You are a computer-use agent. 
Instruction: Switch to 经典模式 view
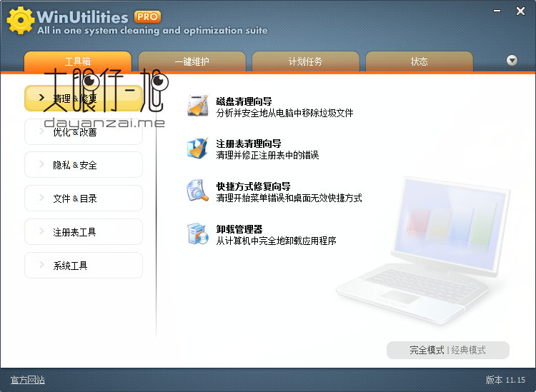click(x=468, y=350)
